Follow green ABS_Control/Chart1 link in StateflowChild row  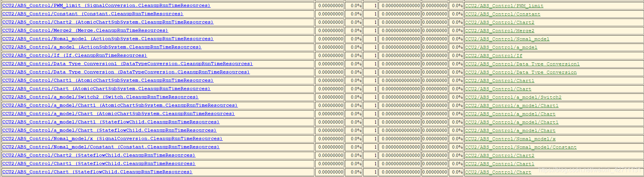(500, 164)
